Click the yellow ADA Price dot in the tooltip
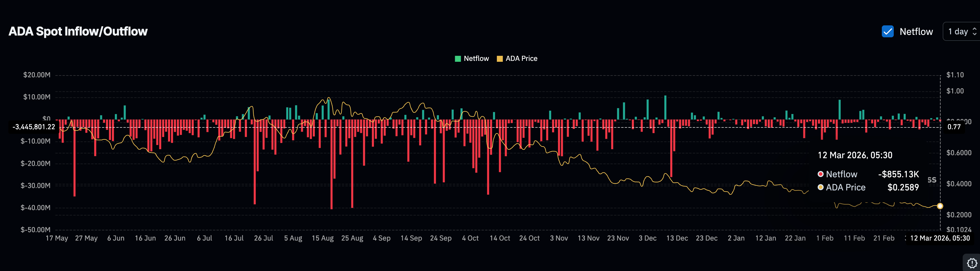 tap(821, 187)
